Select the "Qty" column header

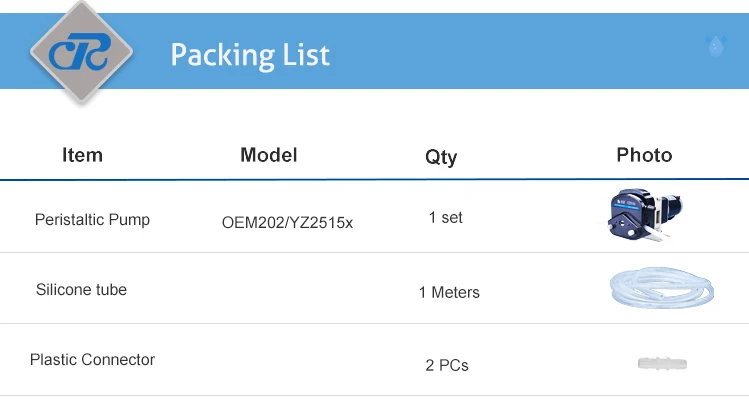point(441,157)
